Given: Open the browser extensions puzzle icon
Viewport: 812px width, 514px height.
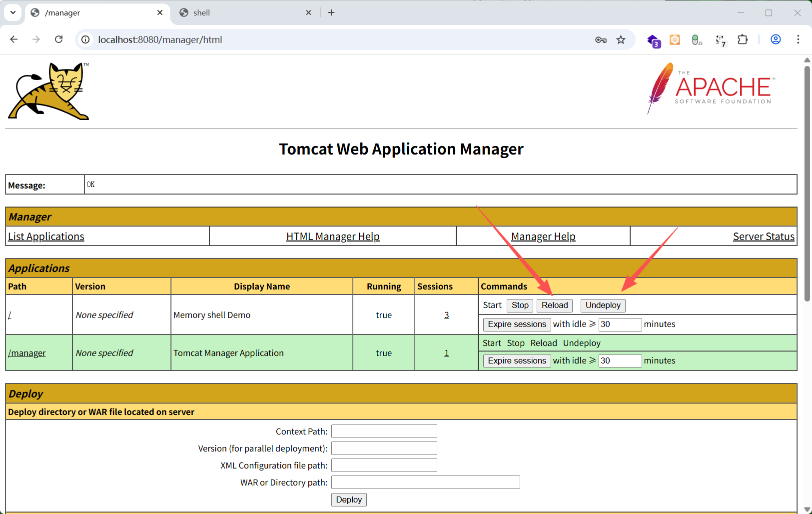Looking at the screenshot, I should point(743,39).
